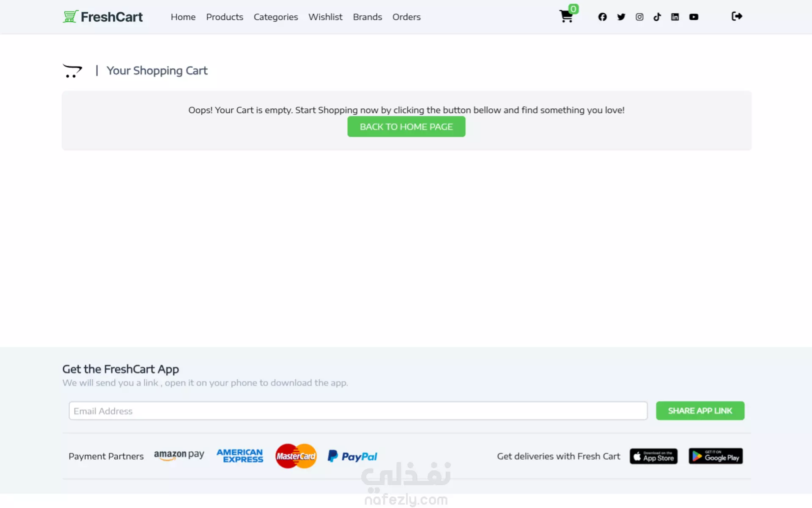Open the TikTok icon link

pyautogui.click(x=657, y=17)
